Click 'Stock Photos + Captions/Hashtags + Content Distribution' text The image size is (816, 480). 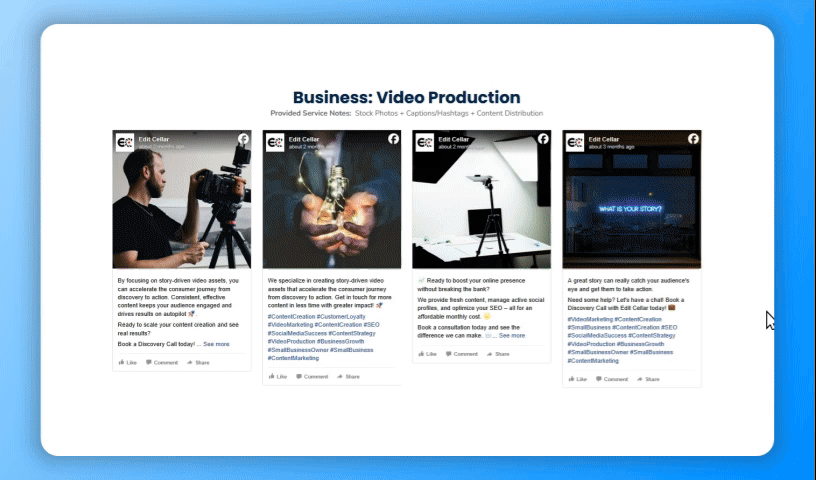449,113
